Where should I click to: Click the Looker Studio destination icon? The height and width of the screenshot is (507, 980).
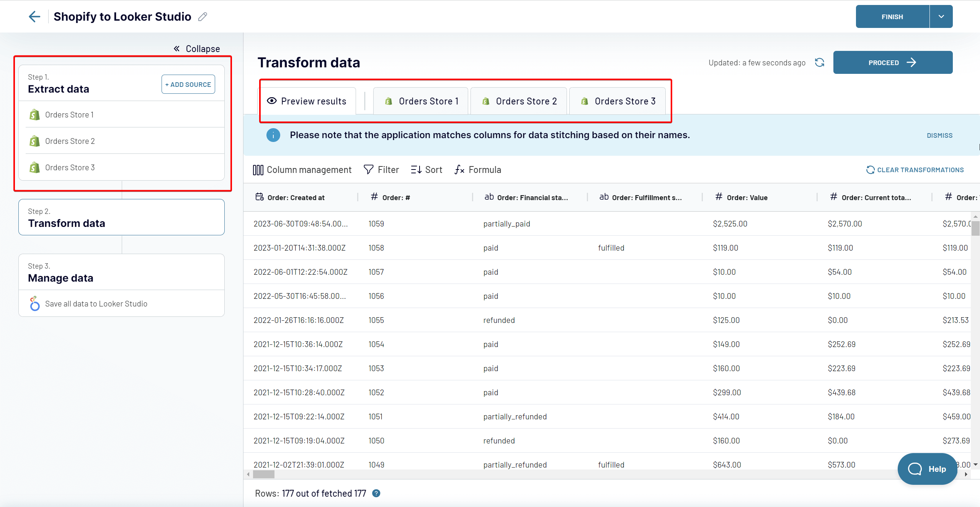(x=35, y=303)
